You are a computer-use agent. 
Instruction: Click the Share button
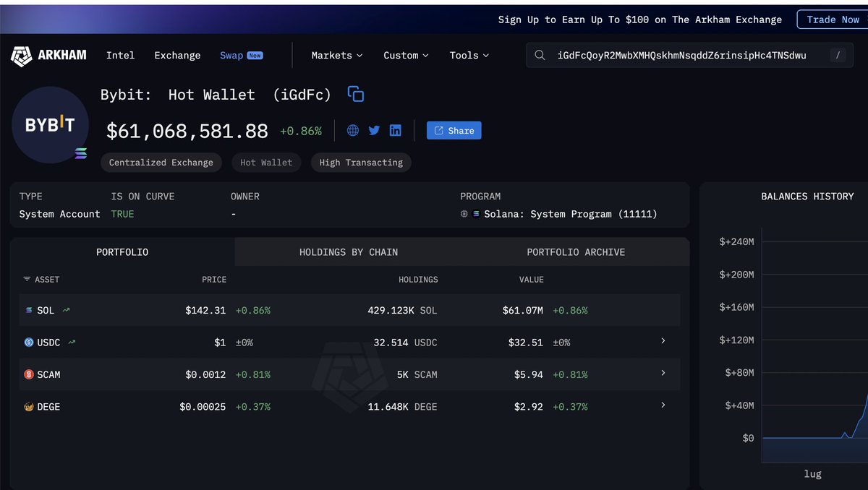click(x=454, y=131)
